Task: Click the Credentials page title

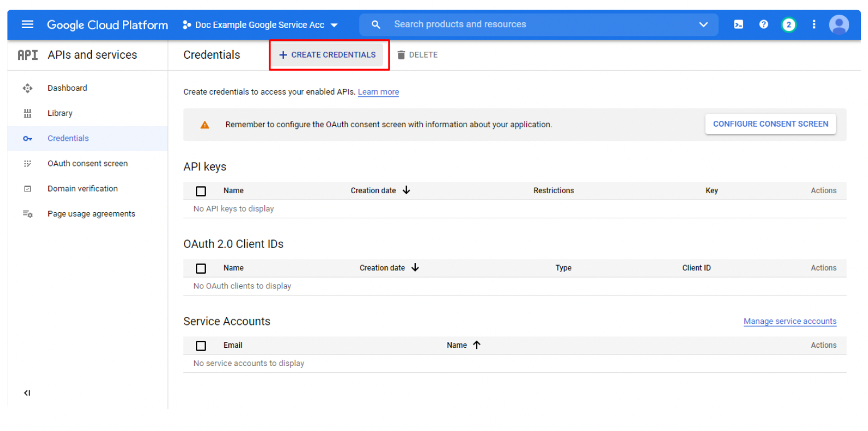Action: (212, 55)
